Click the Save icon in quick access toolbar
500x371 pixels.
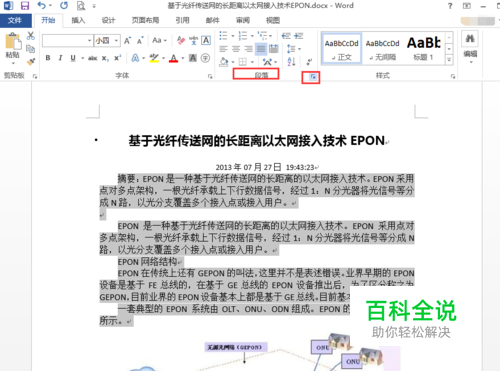click(x=25, y=6)
